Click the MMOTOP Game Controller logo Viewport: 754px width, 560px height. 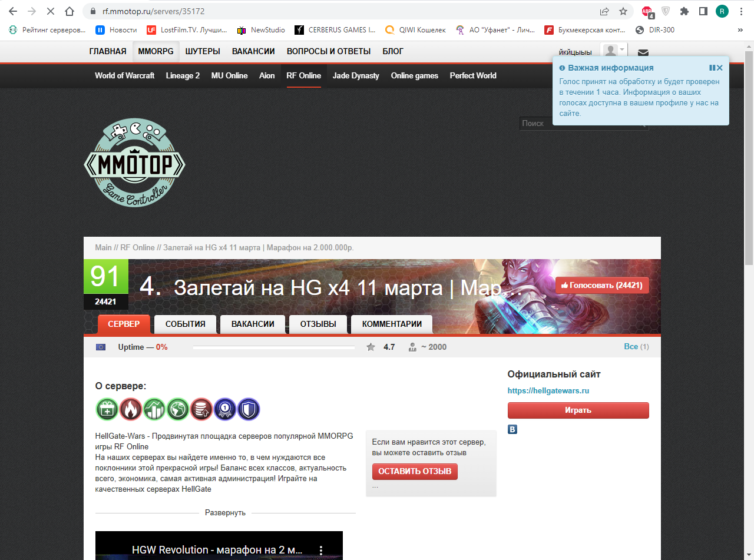[134, 163]
